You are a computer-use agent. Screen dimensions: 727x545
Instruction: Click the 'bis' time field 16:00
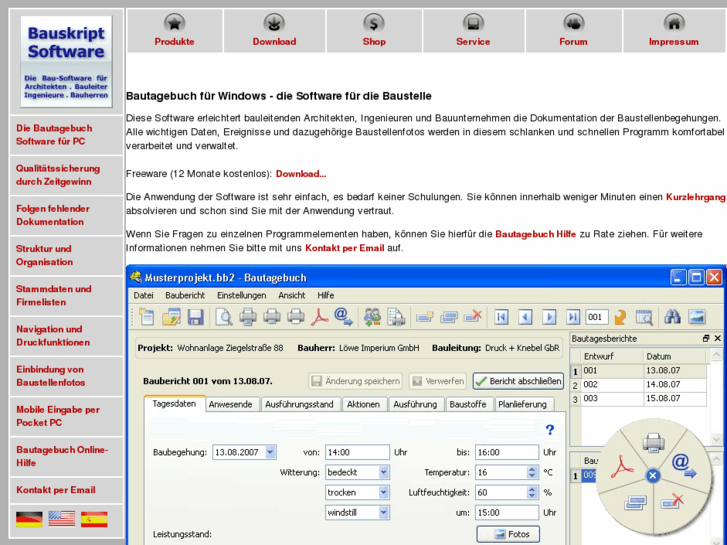pyautogui.click(x=507, y=452)
